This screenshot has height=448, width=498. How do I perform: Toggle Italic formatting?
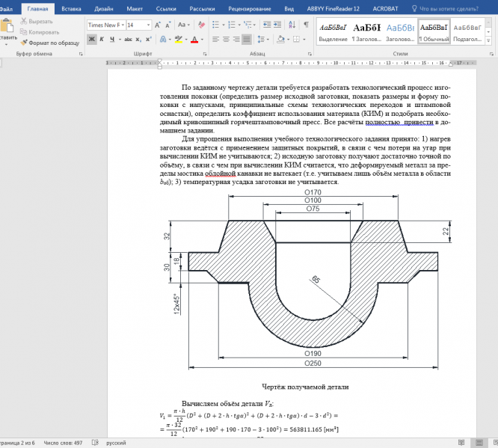[x=103, y=39]
